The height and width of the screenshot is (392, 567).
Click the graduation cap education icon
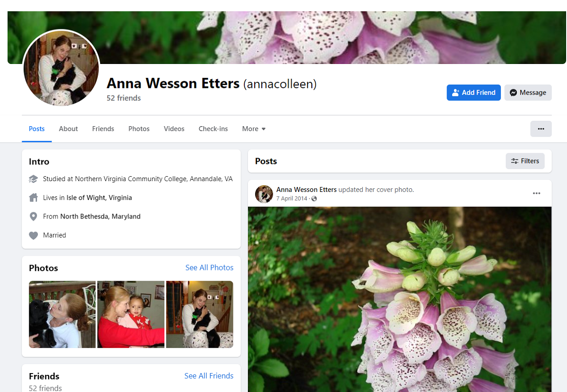click(33, 179)
